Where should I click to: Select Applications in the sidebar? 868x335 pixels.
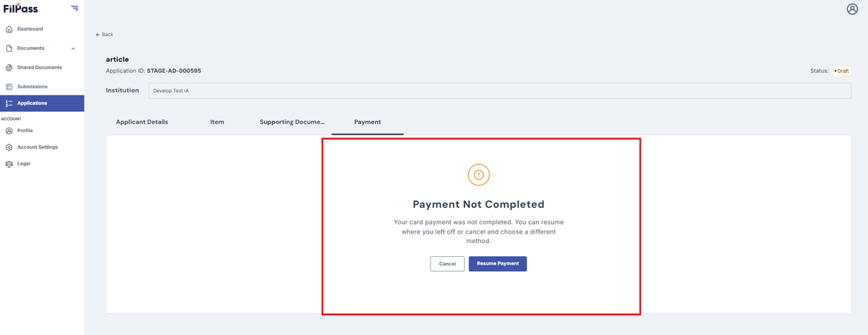42,103
